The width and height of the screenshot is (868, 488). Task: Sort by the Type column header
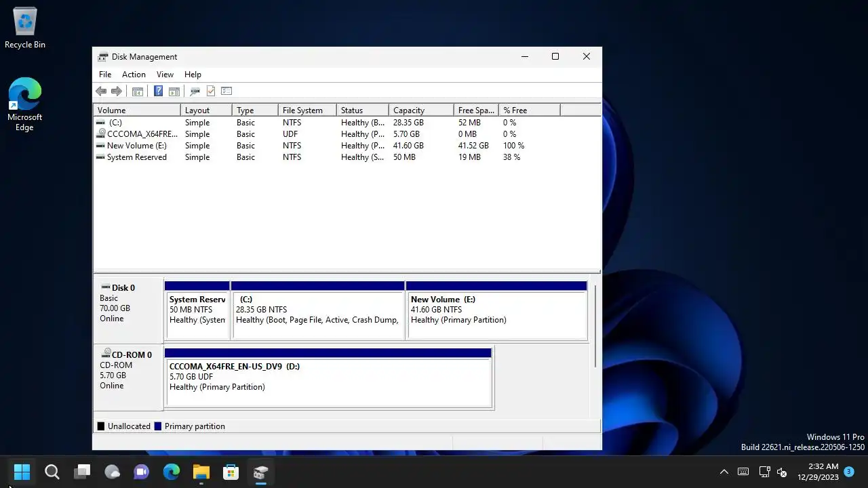[255, 110]
